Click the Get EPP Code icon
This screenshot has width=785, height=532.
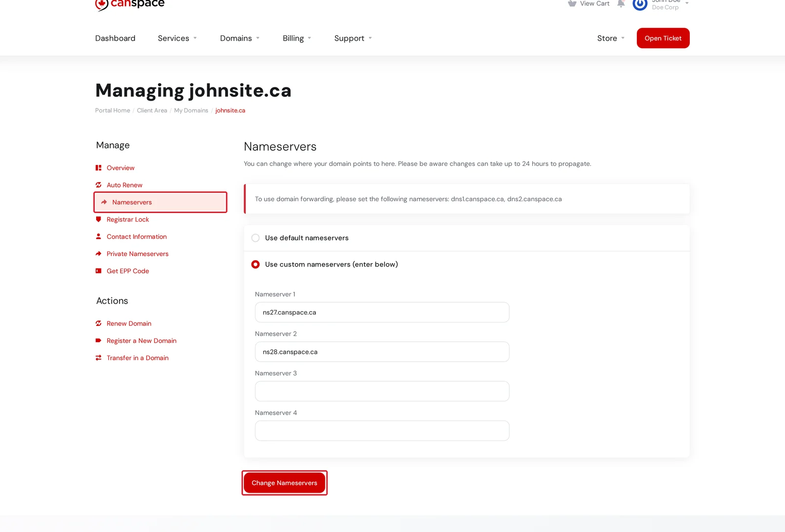tap(99, 271)
